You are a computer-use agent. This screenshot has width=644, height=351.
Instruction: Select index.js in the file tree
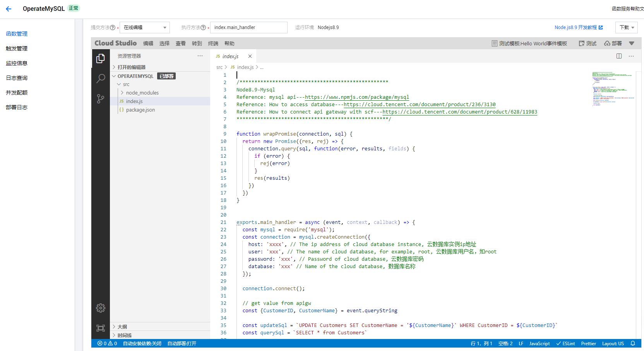[160, 102]
